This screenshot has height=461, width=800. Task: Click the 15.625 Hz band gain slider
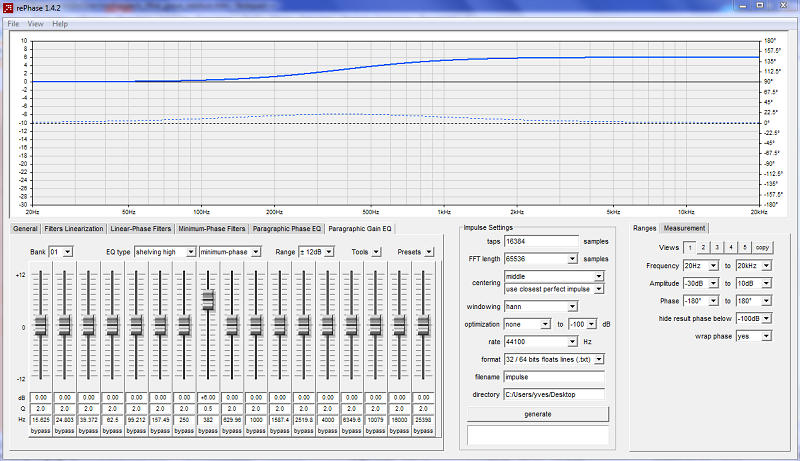(x=40, y=326)
